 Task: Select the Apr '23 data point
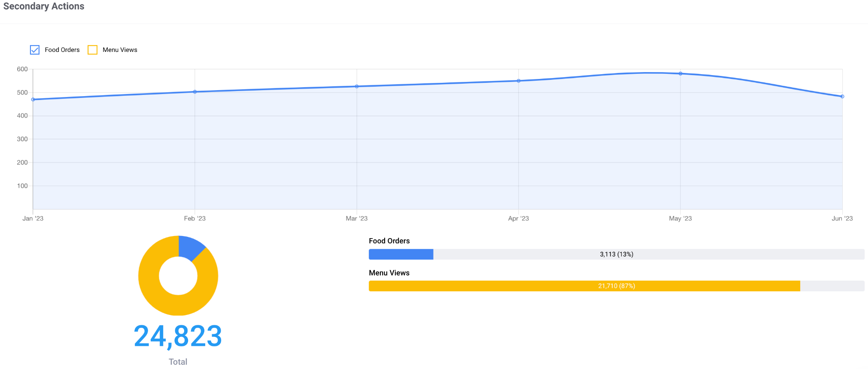coord(519,81)
